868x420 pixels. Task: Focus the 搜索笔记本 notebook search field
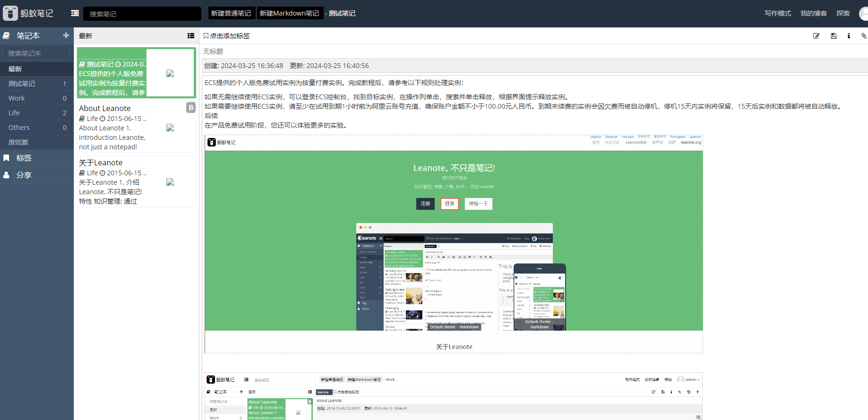[36, 53]
